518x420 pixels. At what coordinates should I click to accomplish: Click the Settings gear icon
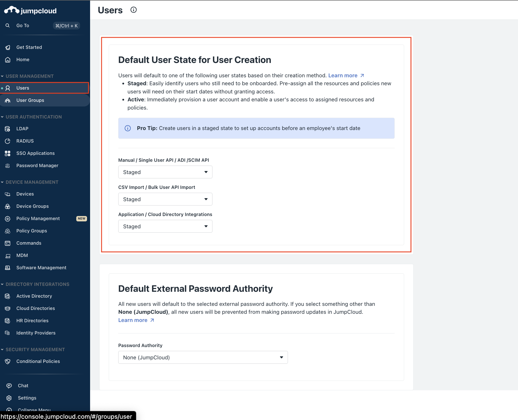point(9,398)
